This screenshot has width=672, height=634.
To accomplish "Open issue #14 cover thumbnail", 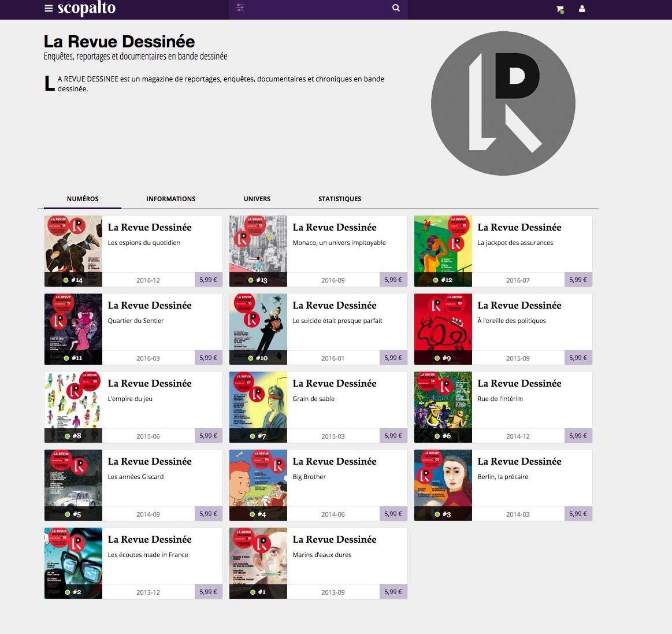I will (x=73, y=251).
